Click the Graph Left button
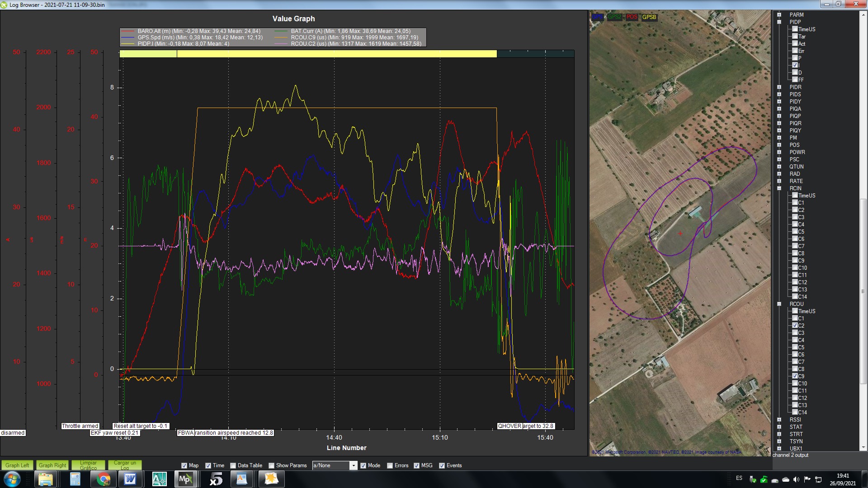The height and width of the screenshot is (488, 868). click(17, 465)
